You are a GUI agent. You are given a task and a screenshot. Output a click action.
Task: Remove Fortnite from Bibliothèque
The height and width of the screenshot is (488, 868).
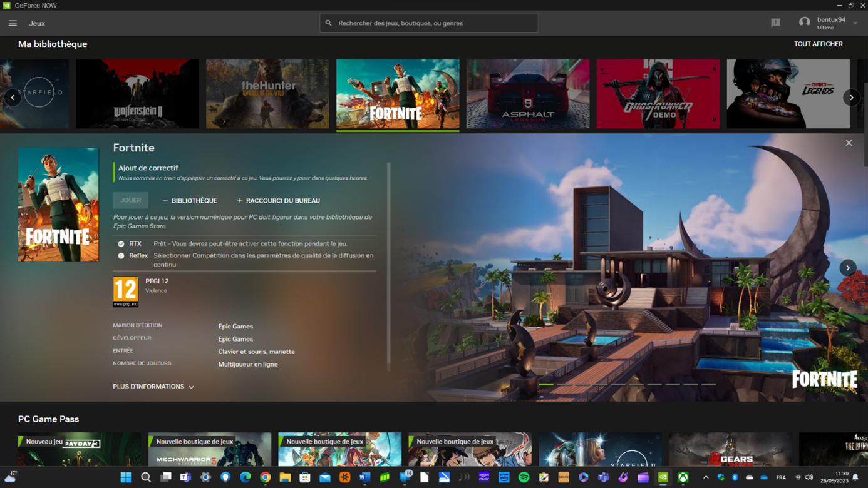click(x=190, y=201)
